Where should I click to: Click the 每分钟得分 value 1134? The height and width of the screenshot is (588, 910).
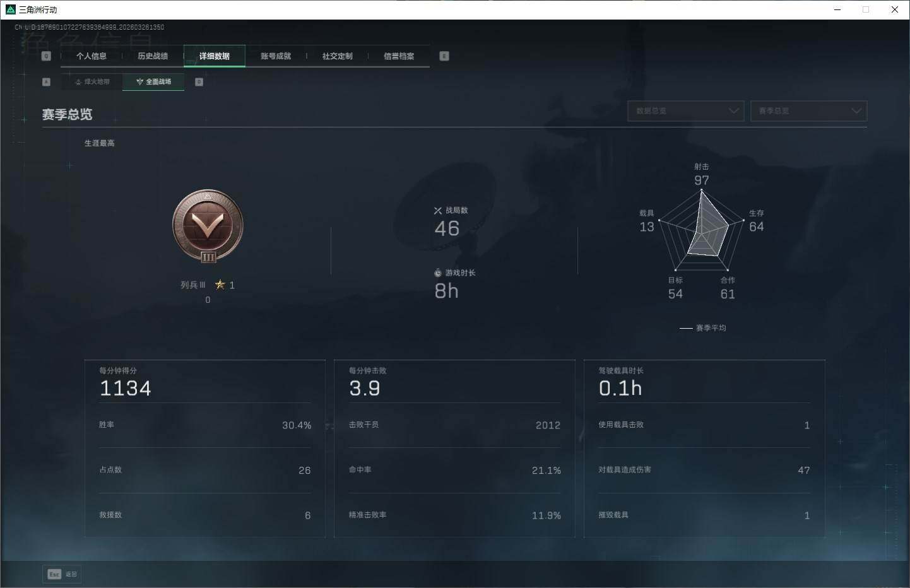(x=126, y=388)
